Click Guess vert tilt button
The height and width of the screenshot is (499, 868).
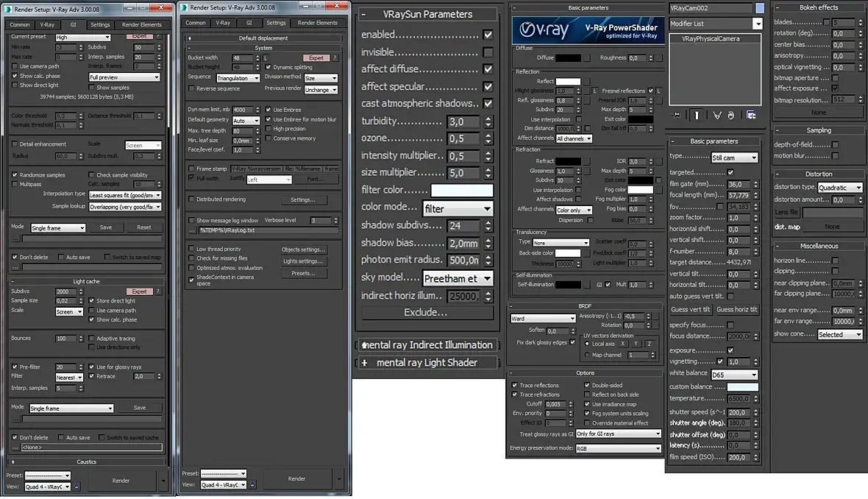tap(690, 310)
